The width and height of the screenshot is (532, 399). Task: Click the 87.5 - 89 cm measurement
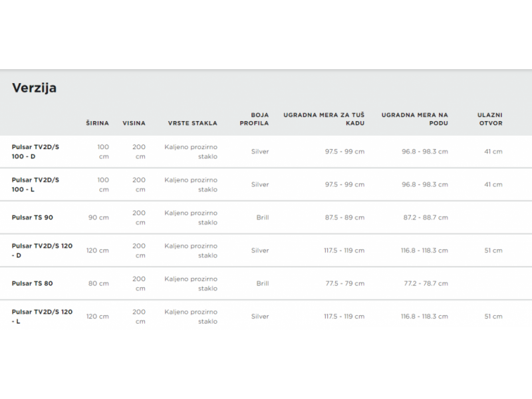coord(344,217)
